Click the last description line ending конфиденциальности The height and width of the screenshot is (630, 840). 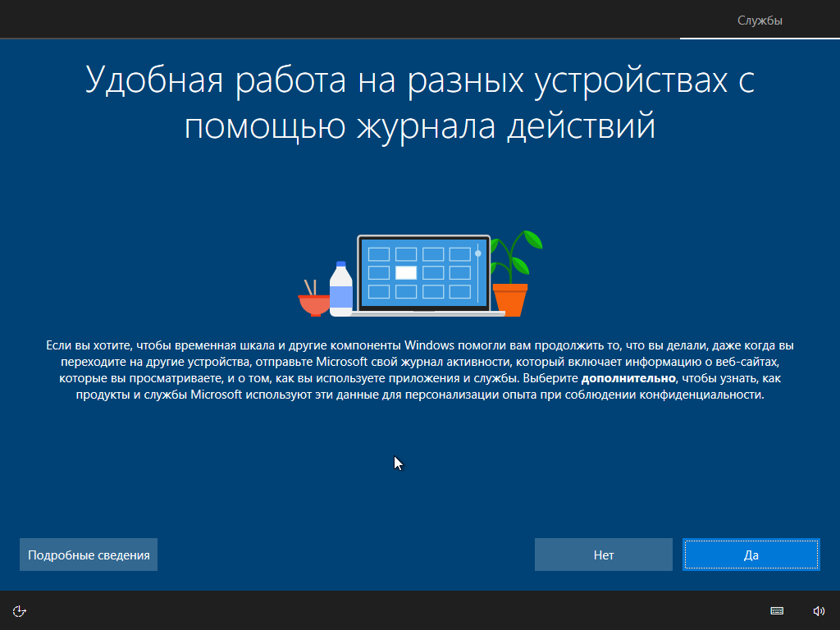pyautogui.click(x=420, y=395)
